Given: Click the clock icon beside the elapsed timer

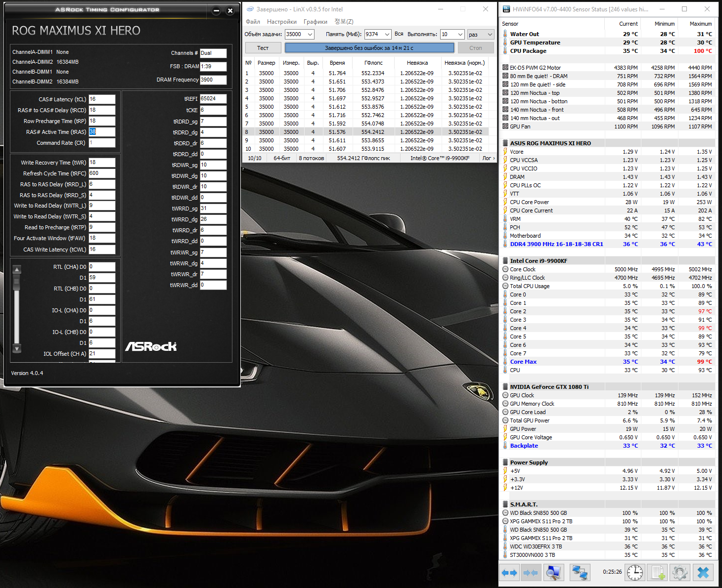Looking at the screenshot, I should pyautogui.click(x=635, y=573).
